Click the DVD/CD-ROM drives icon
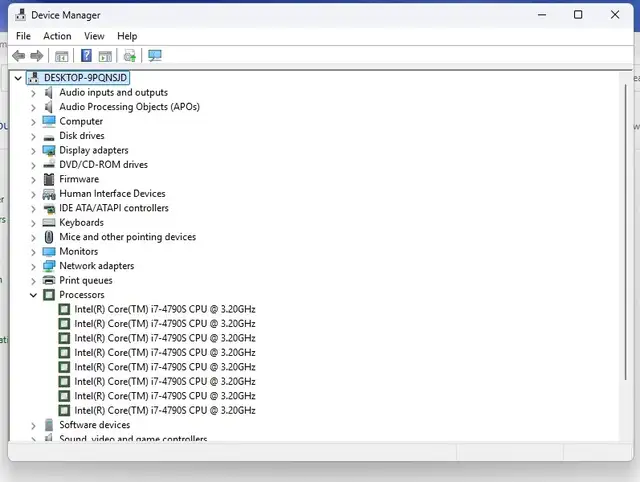Screen dimensions: 640x482 point(49,164)
